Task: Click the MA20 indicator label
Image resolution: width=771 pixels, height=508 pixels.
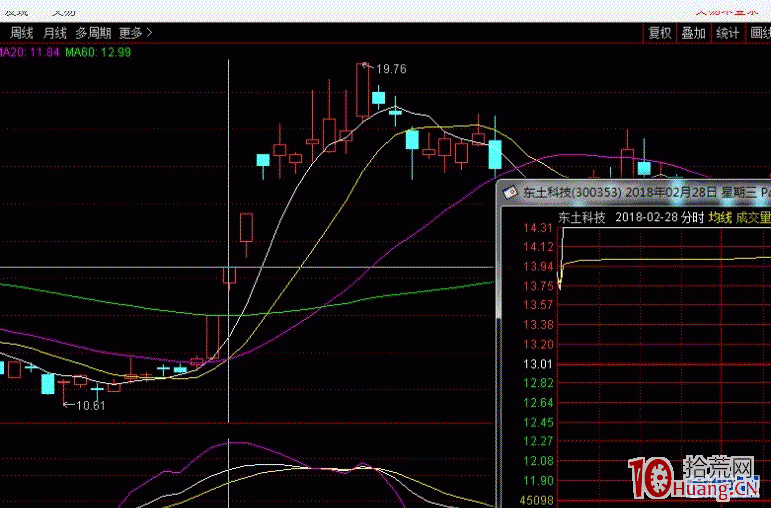Action: pos(28,51)
